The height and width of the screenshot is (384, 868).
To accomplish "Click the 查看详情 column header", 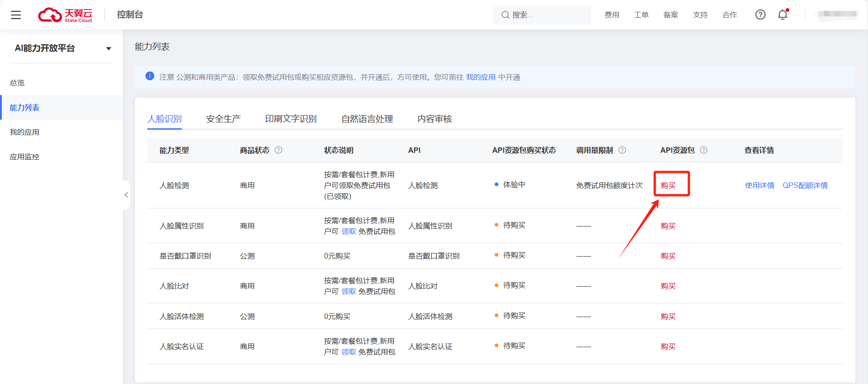I will [759, 150].
